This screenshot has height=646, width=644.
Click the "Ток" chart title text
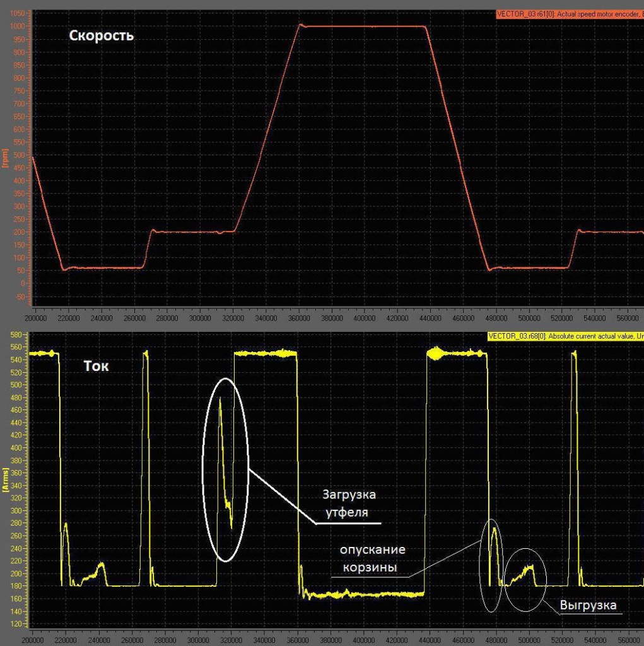[96, 365]
